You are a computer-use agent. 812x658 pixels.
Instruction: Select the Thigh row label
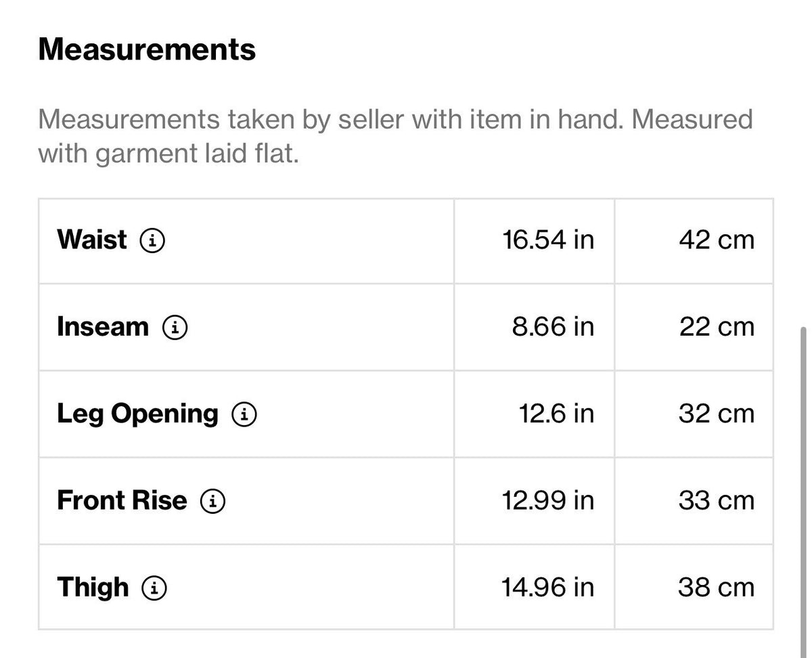tap(93, 587)
